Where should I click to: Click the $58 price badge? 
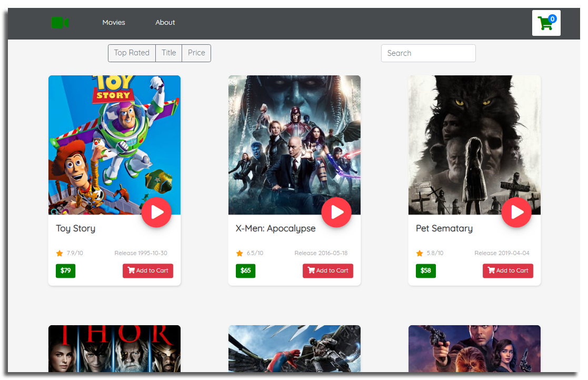click(426, 271)
